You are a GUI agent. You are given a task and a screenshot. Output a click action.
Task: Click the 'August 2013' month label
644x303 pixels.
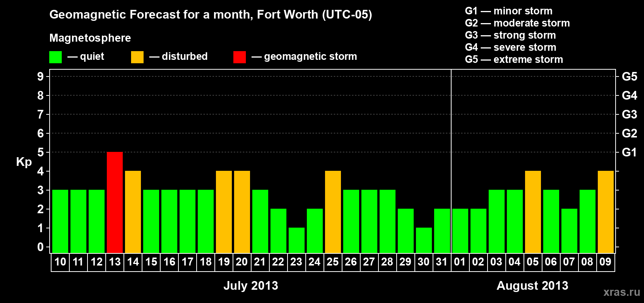coord(533,286)
